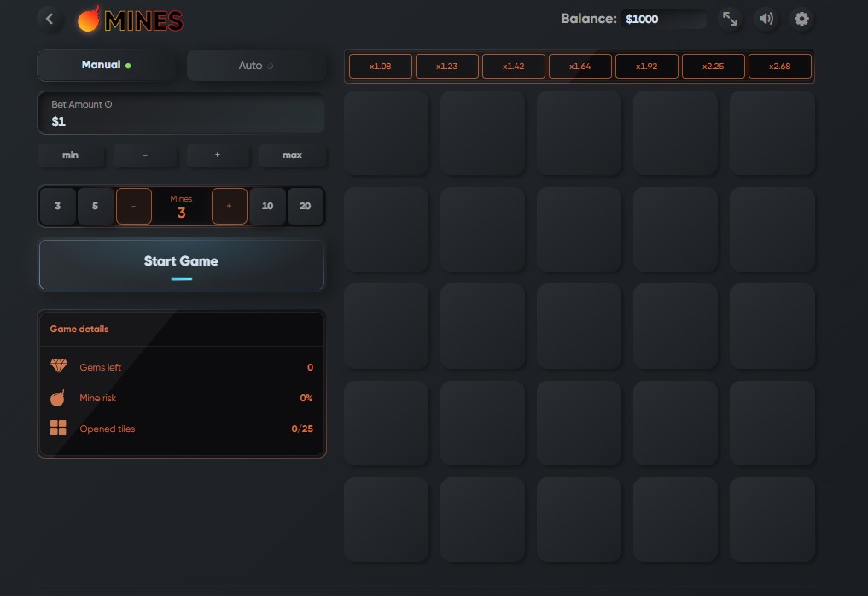Mute sound with the speaker icon

766,19
